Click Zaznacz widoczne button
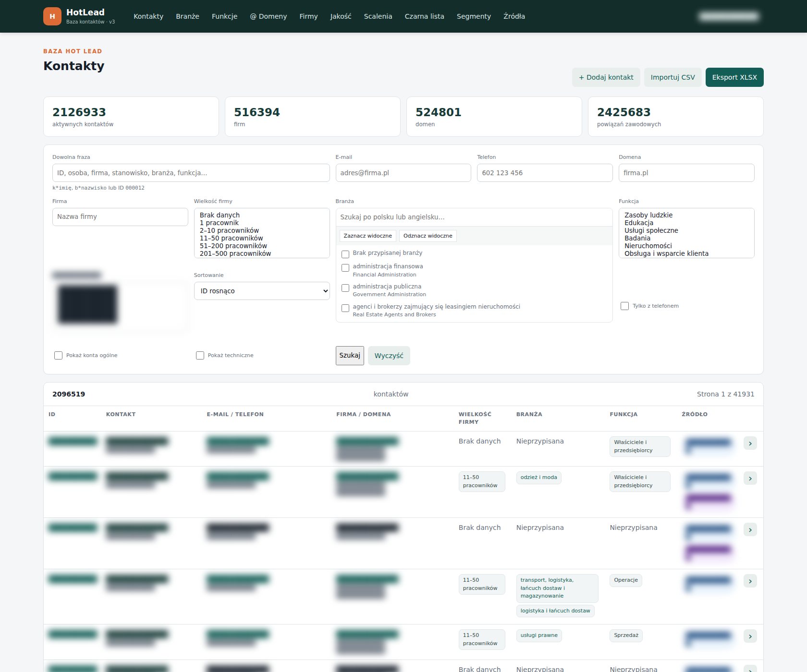This screenshot has width=807, height=672. [368, 236]
